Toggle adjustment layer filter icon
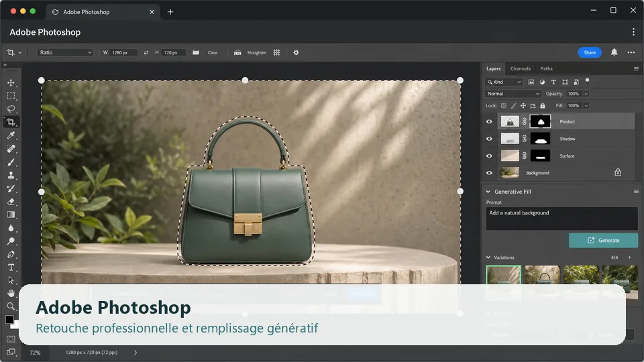The width and height of the screenshot is (644, 362). [542, 82]
